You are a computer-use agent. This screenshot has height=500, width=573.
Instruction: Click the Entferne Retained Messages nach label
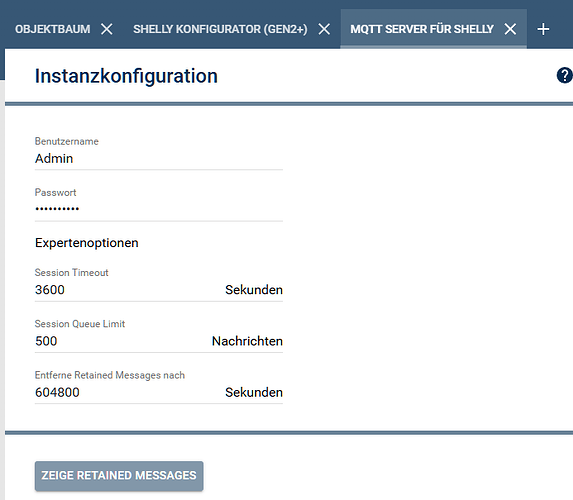[110, 375]
